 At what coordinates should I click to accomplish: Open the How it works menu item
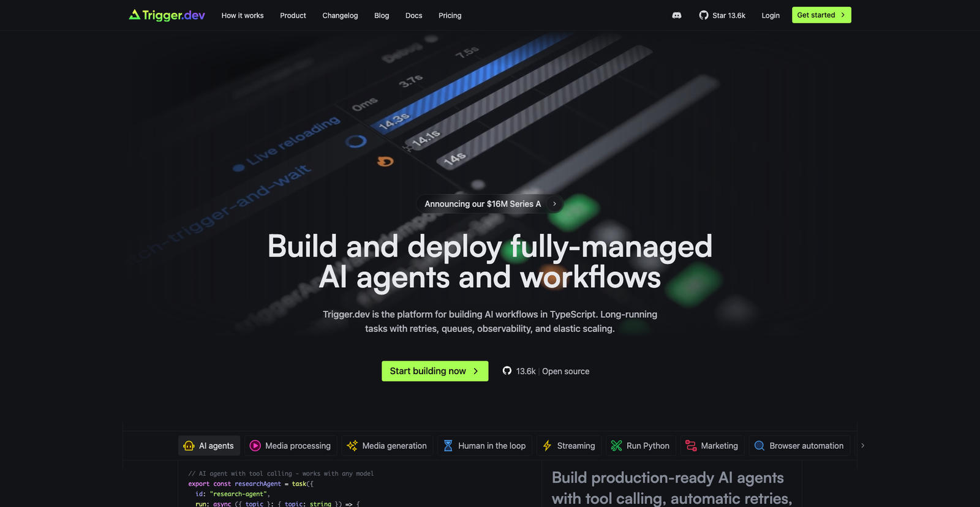243,15
